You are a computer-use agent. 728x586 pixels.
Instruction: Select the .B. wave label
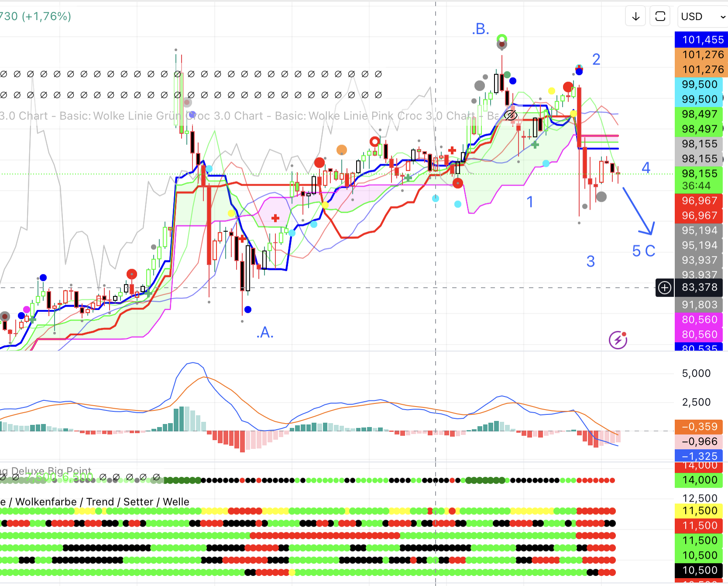[481, 29]
